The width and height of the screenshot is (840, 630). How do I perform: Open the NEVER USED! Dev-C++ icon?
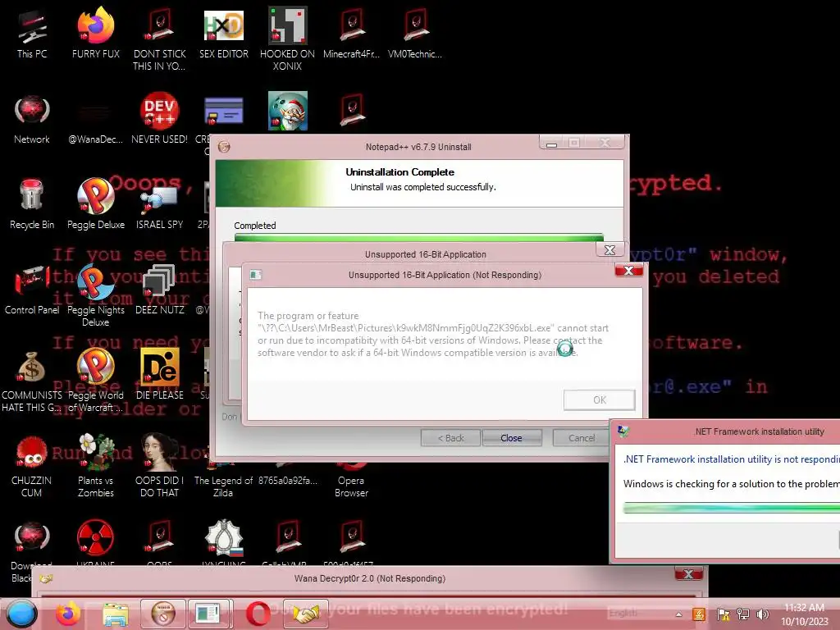[160, 120]
